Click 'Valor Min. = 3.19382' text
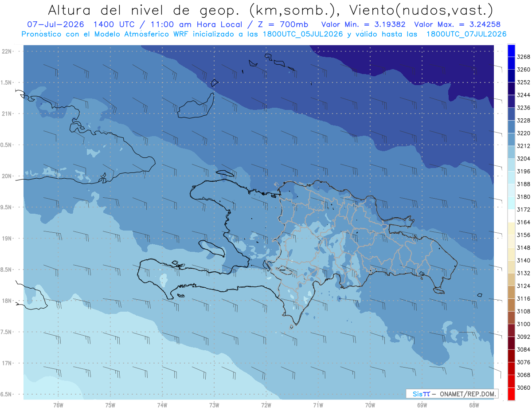532x411 pixels. coord(364,24)
